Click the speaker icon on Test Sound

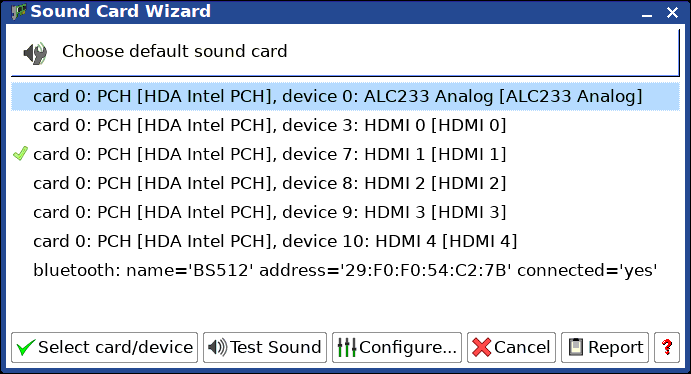tap(217, 348)
